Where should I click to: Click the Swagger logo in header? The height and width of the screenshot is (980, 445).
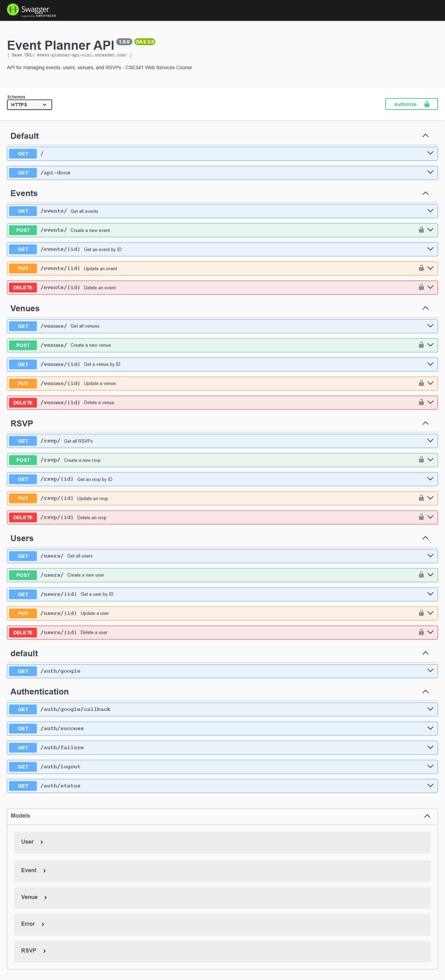[x=31, y=10]
